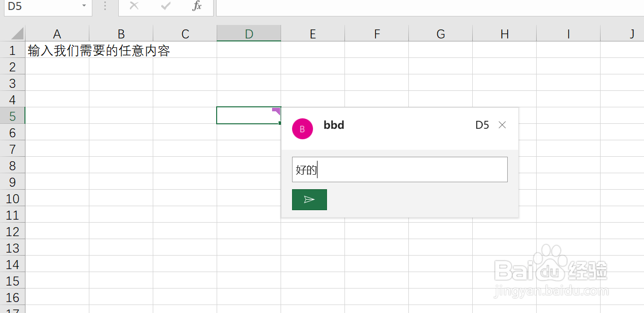This screenshot has height=313, width=644.
Task: Select column H header
Action: click(x=504, y=34)
